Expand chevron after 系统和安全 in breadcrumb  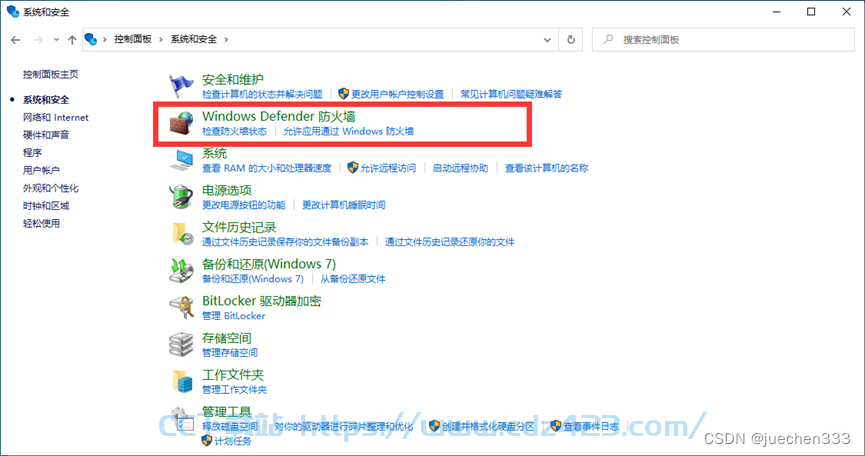(226, 40)
